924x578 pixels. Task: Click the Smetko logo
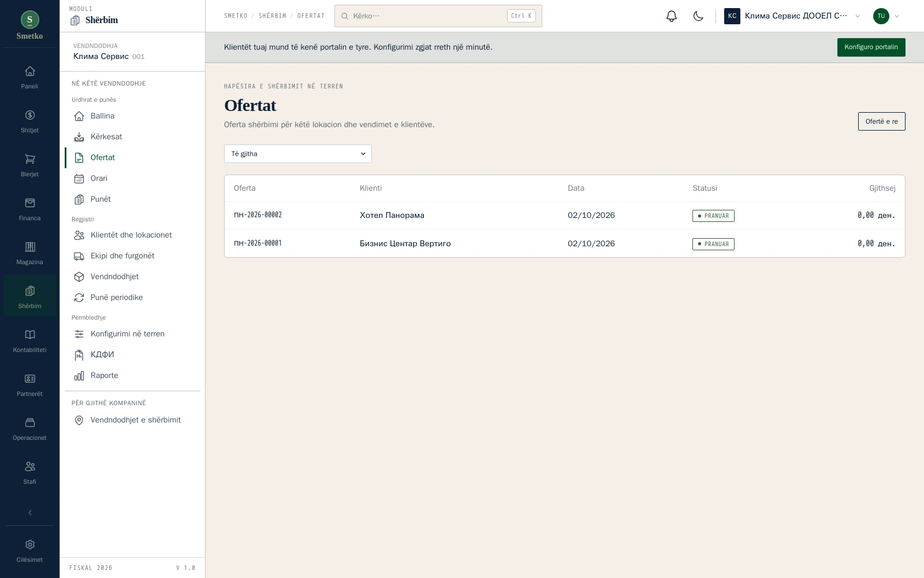(29, 25)
